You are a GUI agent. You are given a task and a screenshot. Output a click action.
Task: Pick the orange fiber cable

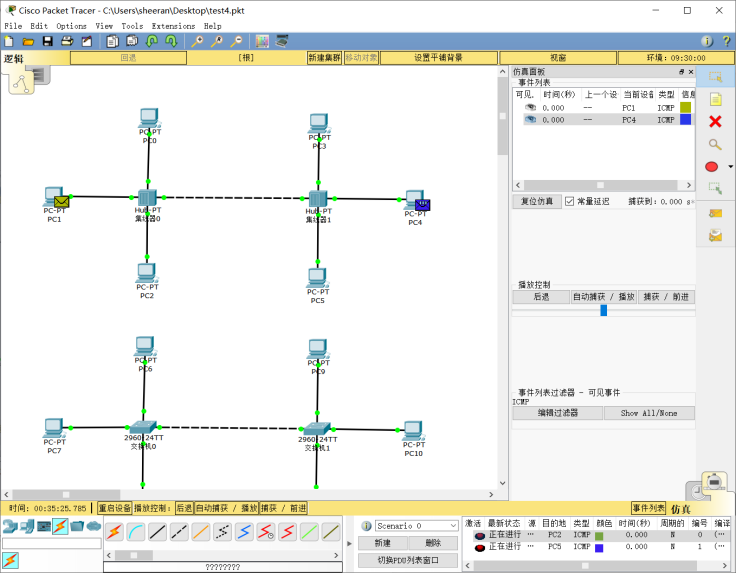click(x=200, y=532)
